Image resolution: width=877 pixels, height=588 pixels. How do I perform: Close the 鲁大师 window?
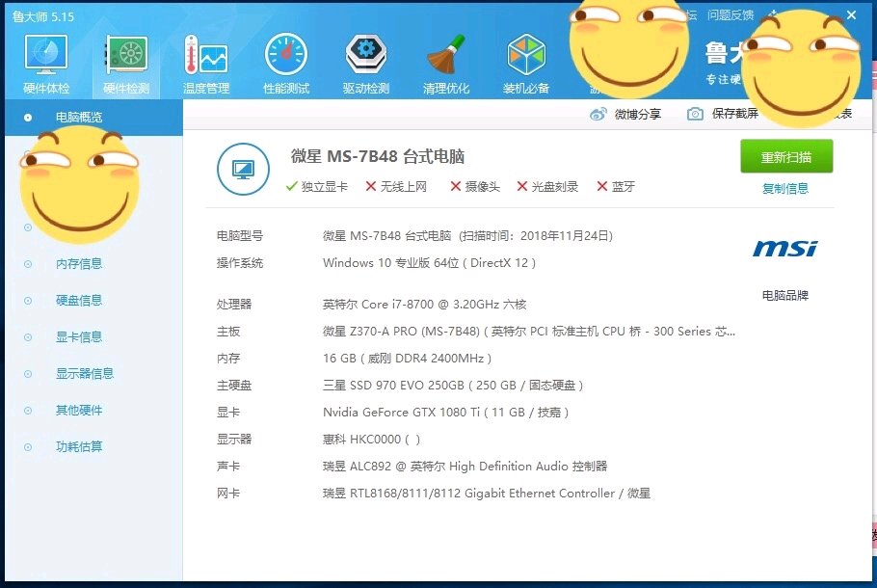(851, 15)
